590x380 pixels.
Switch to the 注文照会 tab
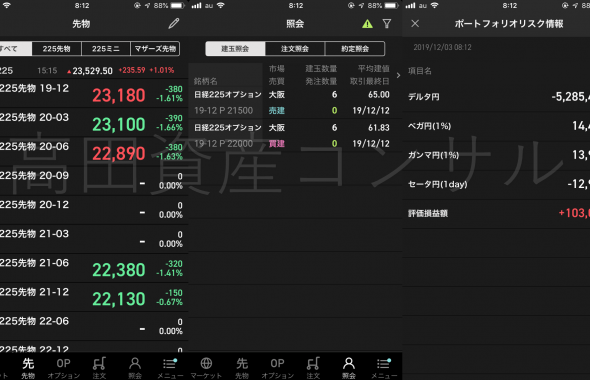(295, 49)
